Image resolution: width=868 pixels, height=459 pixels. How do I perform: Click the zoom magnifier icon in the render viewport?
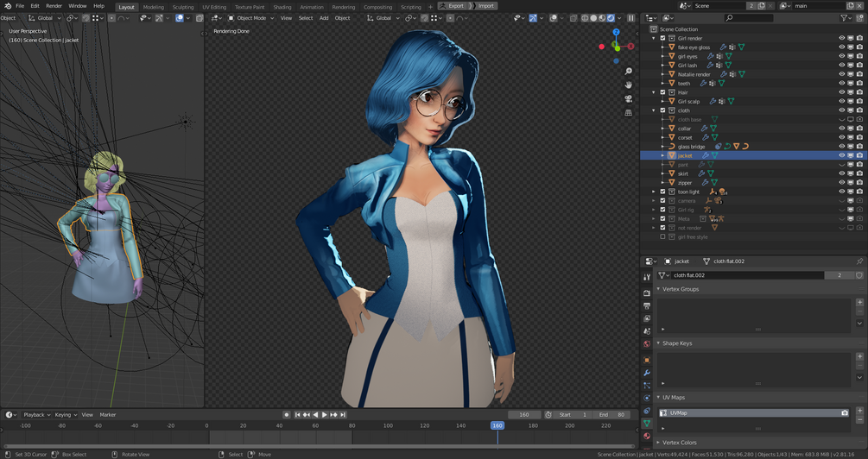point(628,72)
